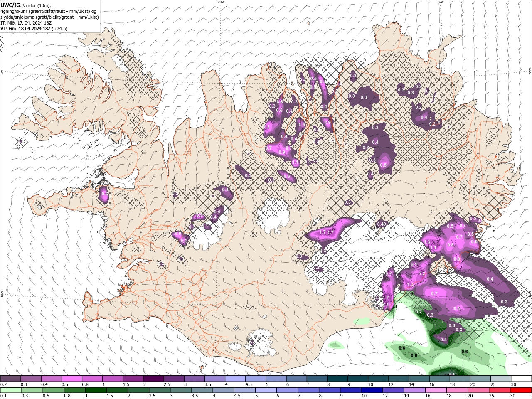Viewport: 532px width, 399px height.
Task: Click the '25' label in the upper legend row
Action: coord(493,384)
